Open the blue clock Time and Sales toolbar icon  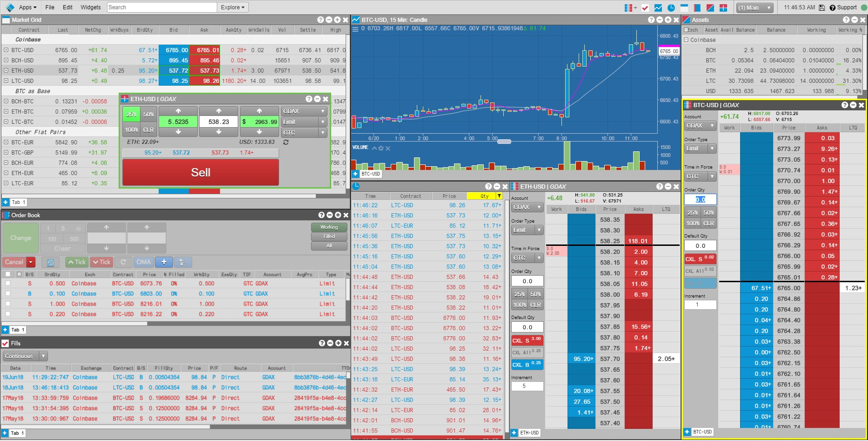click(x=671, y=7)
